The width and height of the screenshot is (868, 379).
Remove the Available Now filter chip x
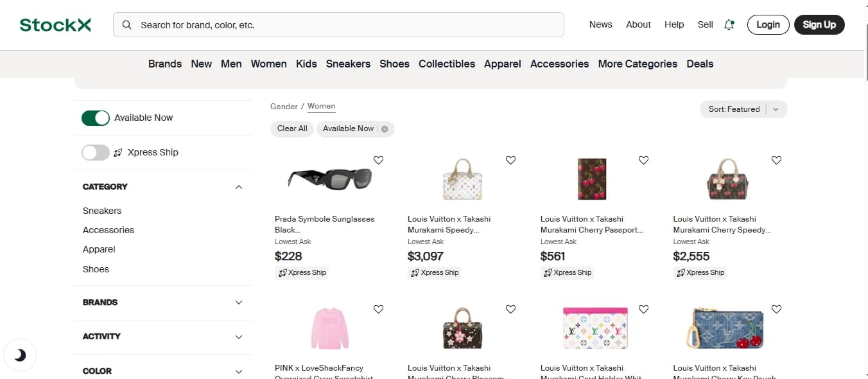point(385,128)
